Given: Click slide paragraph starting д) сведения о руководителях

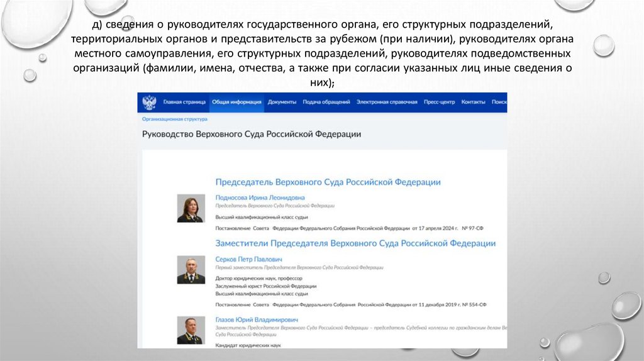Looking at the screenshot, I should click(323, 53).
